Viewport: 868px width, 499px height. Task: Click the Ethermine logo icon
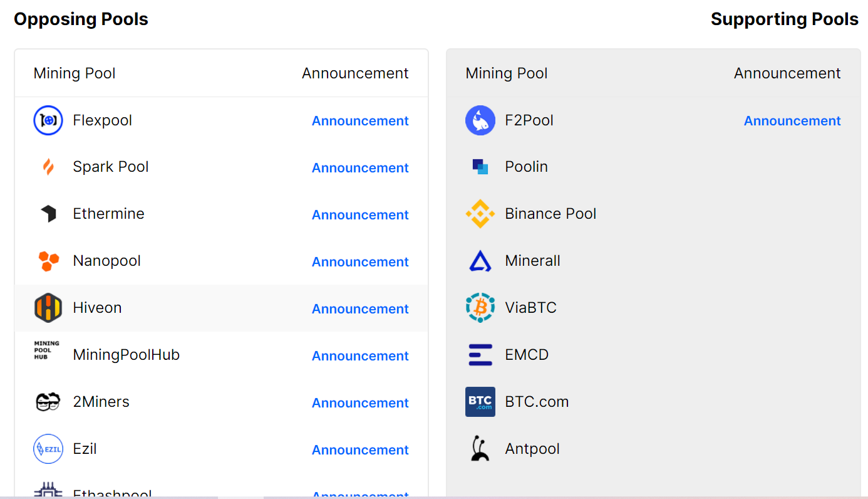pyautogui.click(x=48, y=214)
